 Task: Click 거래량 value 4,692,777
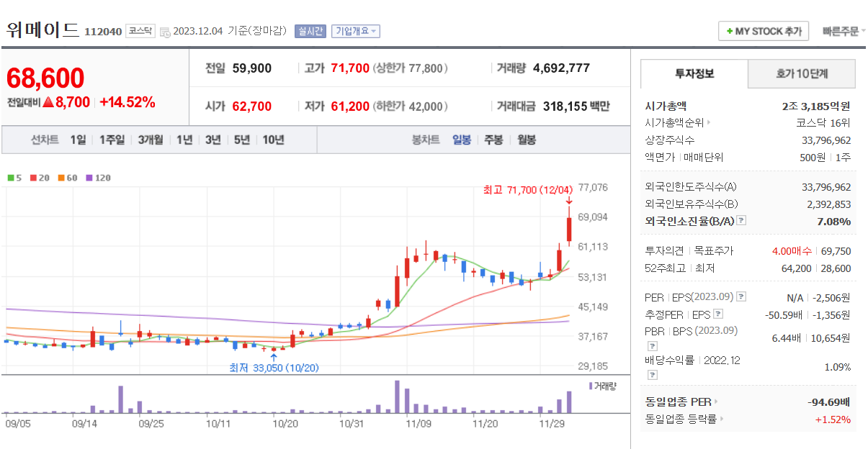click(561, 68)
